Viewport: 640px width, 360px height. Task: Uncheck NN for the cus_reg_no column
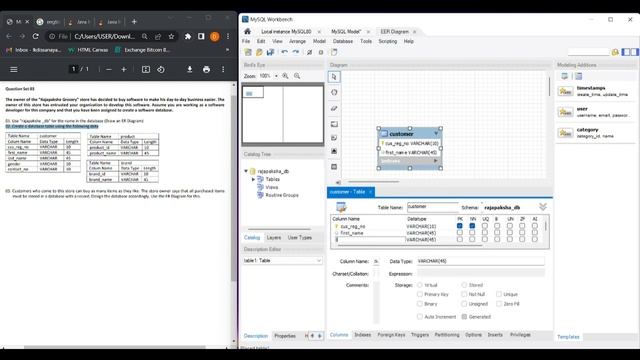tap(472, 226)
